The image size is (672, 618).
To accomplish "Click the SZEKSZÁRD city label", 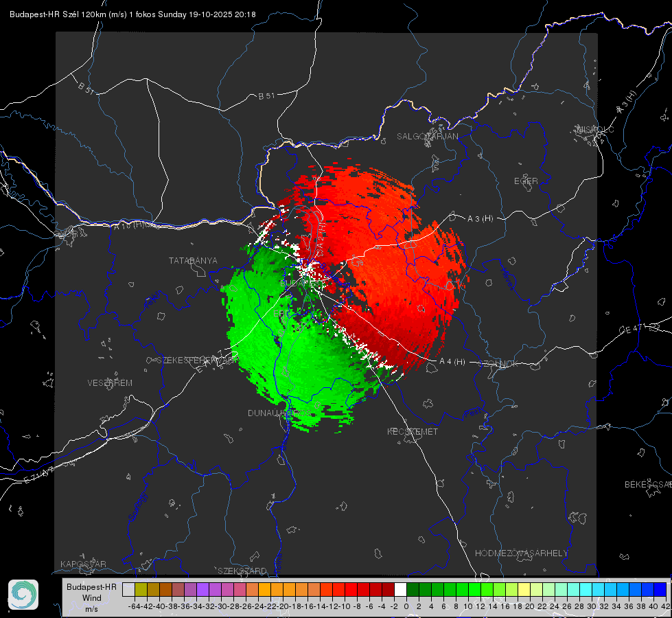I will pyautogui.click(x=242, y=571).
